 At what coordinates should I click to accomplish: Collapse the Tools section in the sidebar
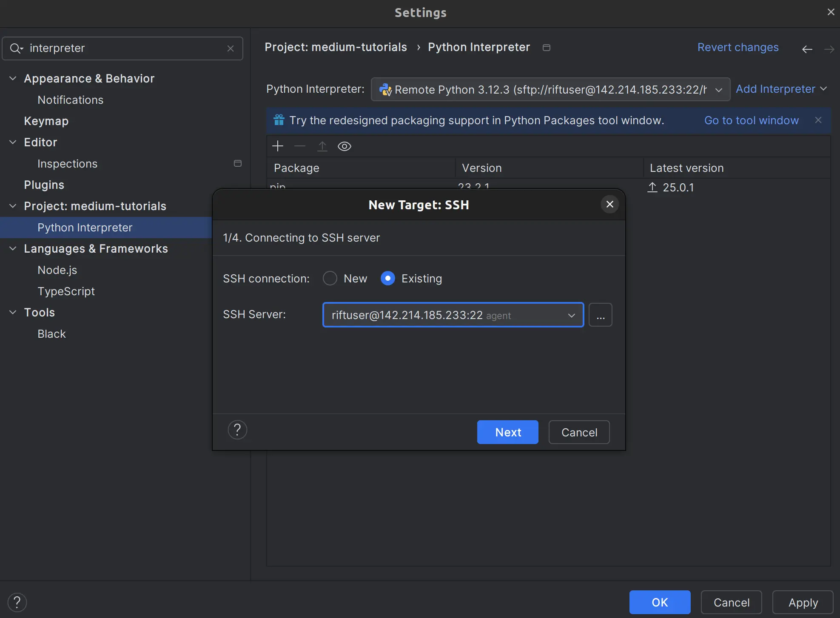(12, 312)
